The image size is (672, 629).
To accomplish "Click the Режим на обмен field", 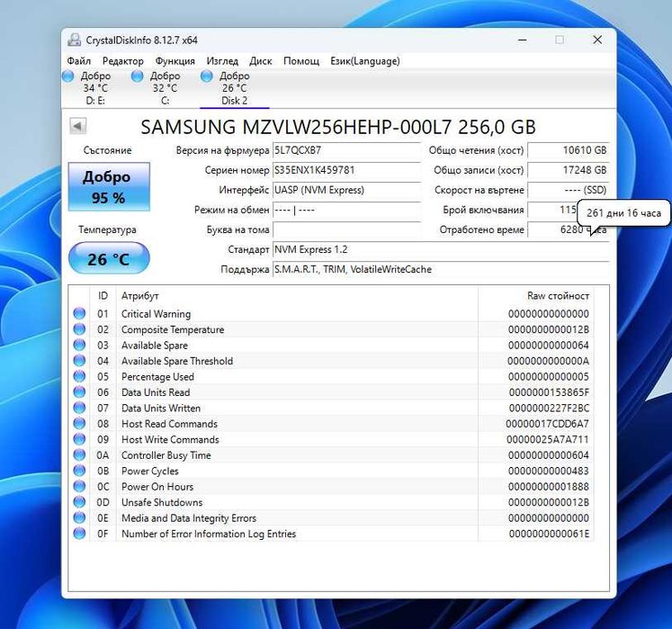I will click(x=346, y=210).
